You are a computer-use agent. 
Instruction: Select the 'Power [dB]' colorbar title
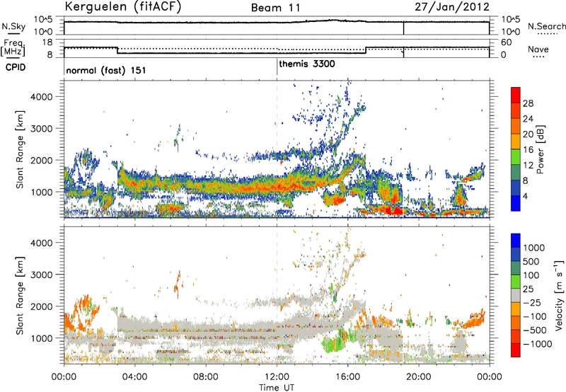pos(541,149)
